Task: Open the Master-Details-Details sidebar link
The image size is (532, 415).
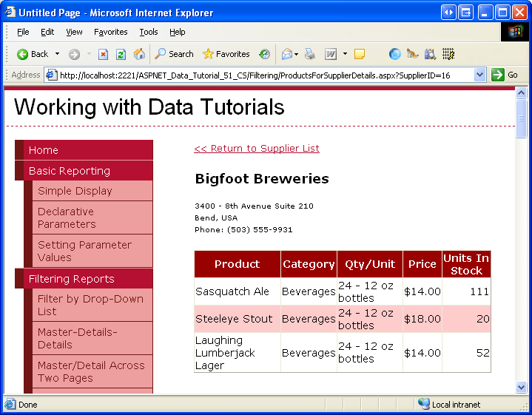Action: tap(77, 338)
